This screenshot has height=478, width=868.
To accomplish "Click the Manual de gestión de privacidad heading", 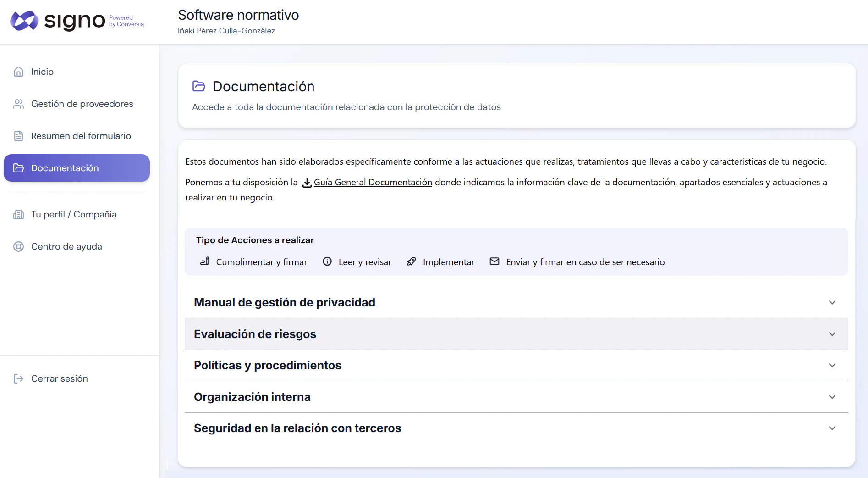I will (285, 302).
